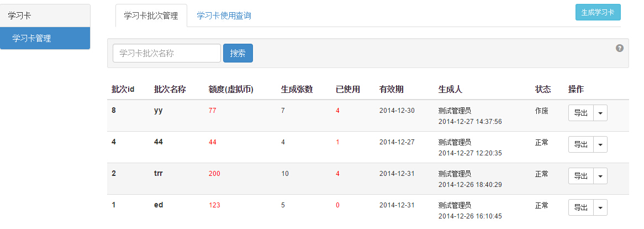Click quota value 123
644x229 pixels.
pos(214,205)
